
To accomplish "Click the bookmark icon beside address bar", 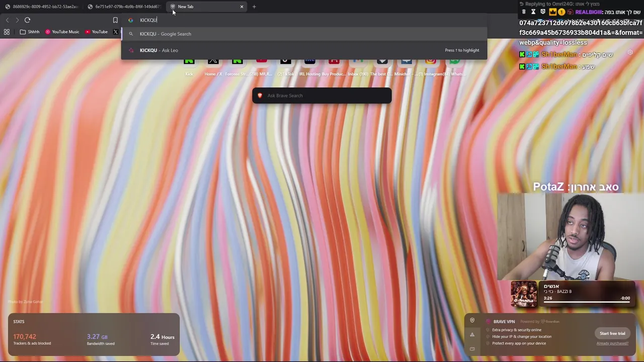I will [115, 20].
